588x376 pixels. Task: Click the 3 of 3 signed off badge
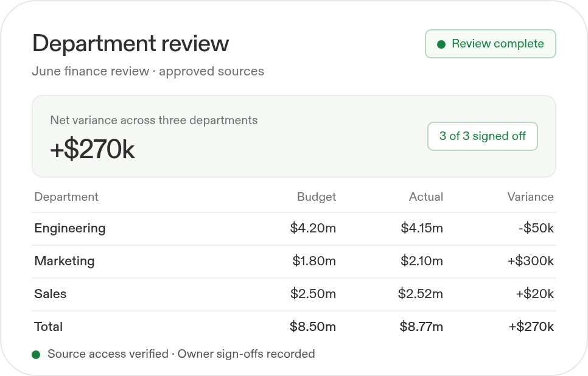click(x=482, y=136)
